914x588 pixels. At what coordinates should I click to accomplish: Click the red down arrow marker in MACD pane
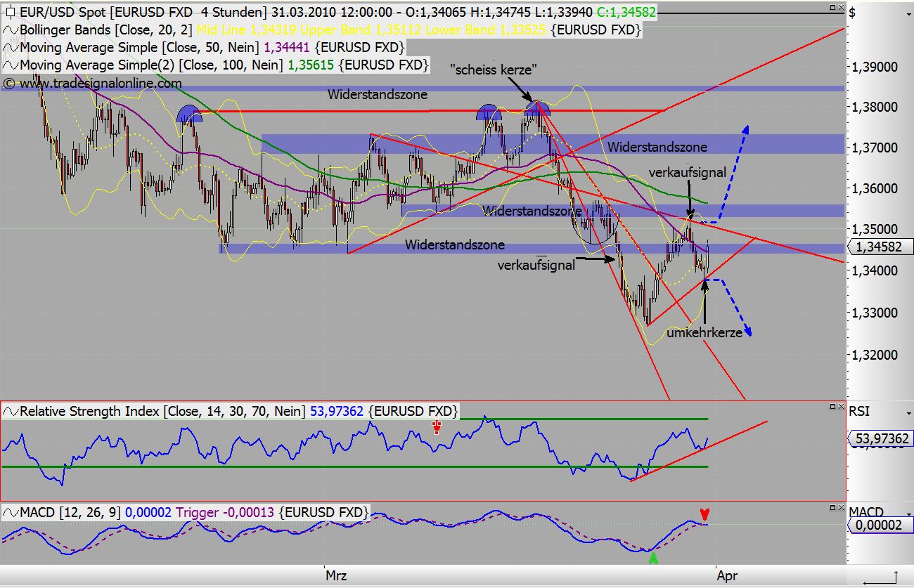pyautogui.click(x=705, y=514)
